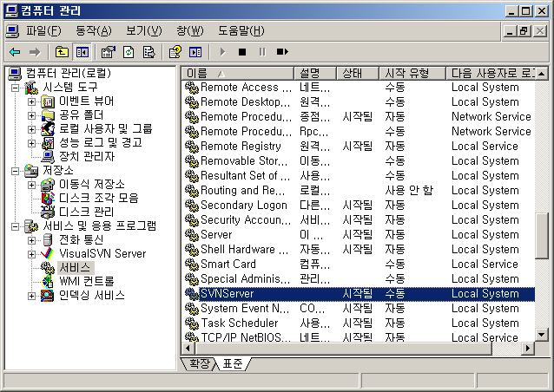Sort by the 상태 column header
The height and width of the screenshot is (392, 554).
pos(358,74)
